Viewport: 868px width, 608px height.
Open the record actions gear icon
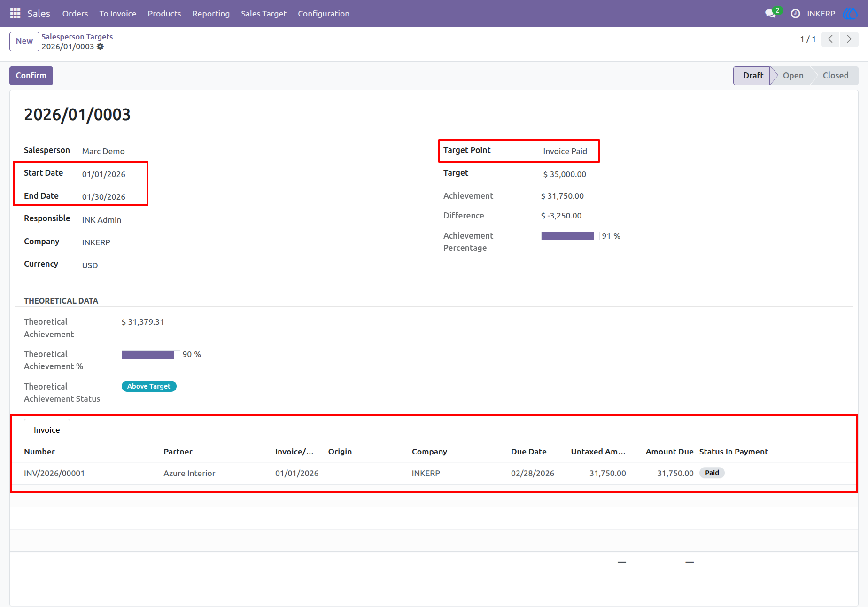[x=100, y=47]
